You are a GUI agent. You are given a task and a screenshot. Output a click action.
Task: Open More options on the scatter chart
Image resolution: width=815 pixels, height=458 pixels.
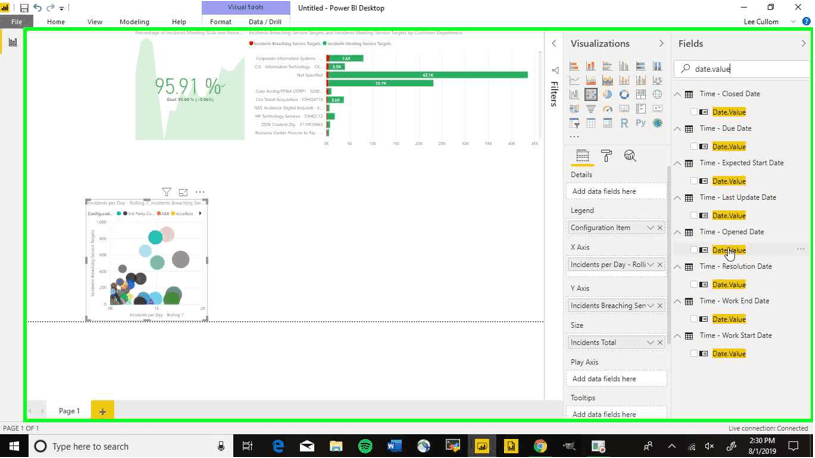[x=200, y=192]
